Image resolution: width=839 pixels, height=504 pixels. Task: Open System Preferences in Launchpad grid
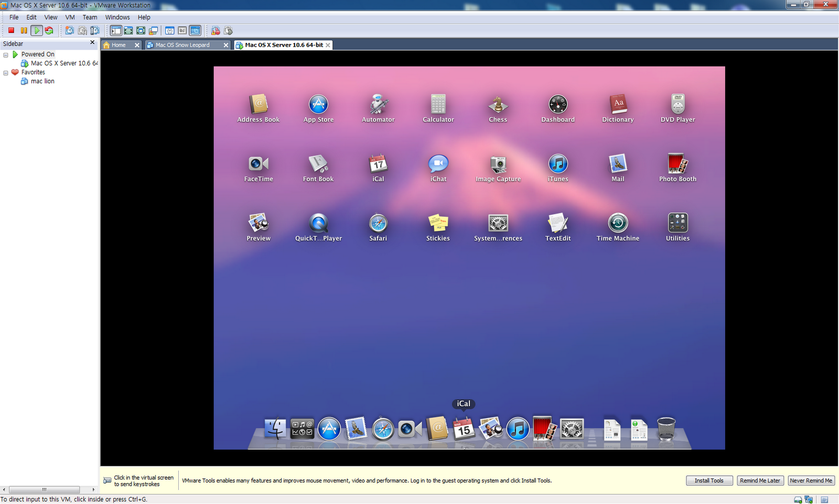[498, 226]
